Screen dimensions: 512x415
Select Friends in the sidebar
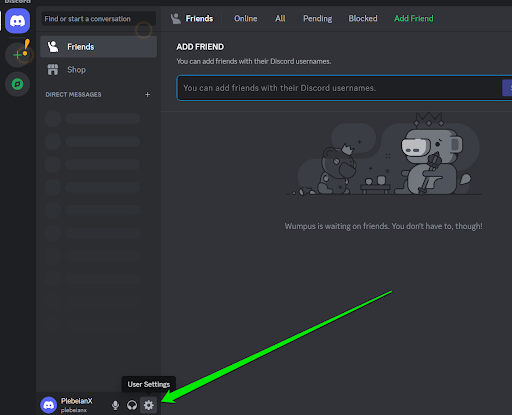(x=98, y=47)
